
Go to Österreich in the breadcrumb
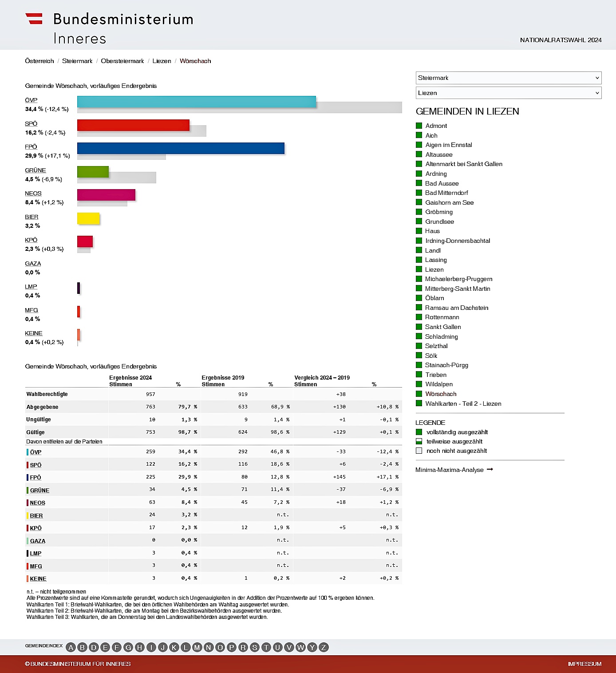39,61
